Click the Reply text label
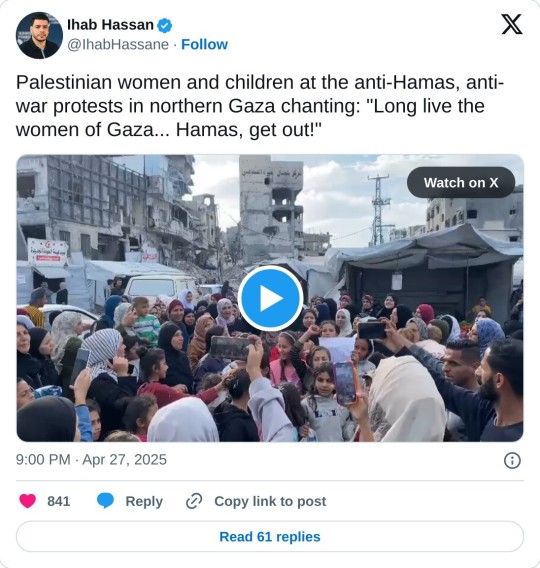Screen dimensions: 540x568 pos(144,501)
